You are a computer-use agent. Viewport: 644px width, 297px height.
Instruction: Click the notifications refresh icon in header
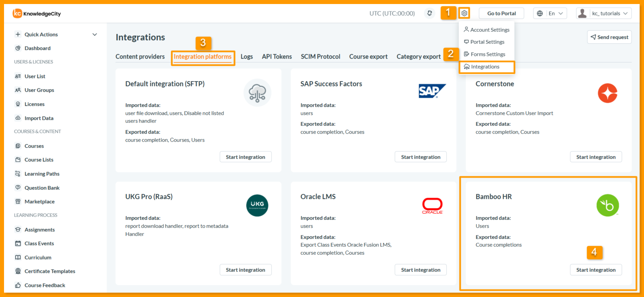(x=429, y=13)
